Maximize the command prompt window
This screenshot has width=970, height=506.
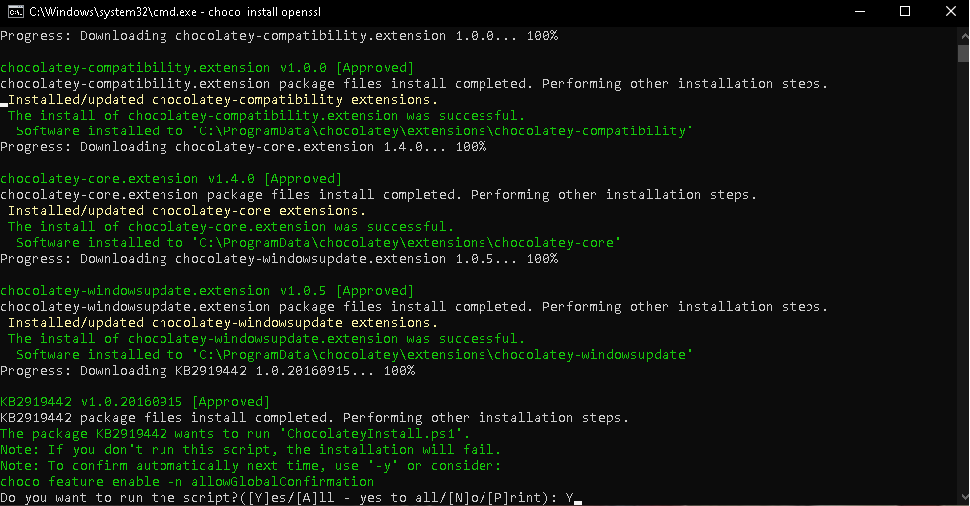pos(905,12)
